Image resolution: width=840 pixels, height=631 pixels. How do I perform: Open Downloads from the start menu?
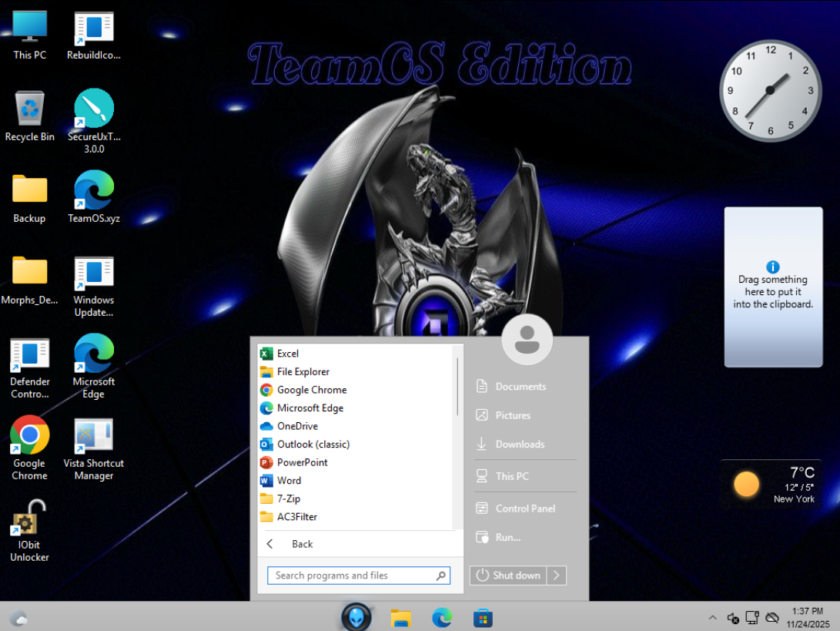tap(520, 445)
